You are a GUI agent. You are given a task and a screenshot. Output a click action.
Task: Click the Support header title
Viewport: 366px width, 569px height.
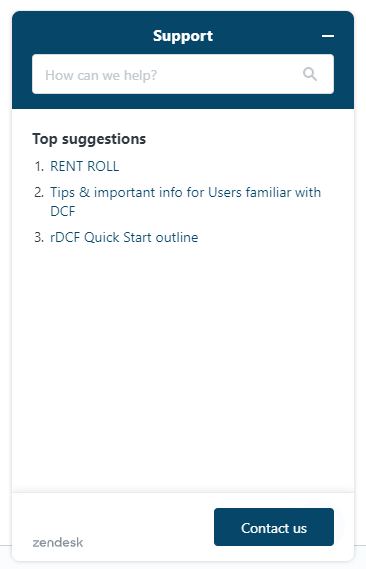pos(183,36)
